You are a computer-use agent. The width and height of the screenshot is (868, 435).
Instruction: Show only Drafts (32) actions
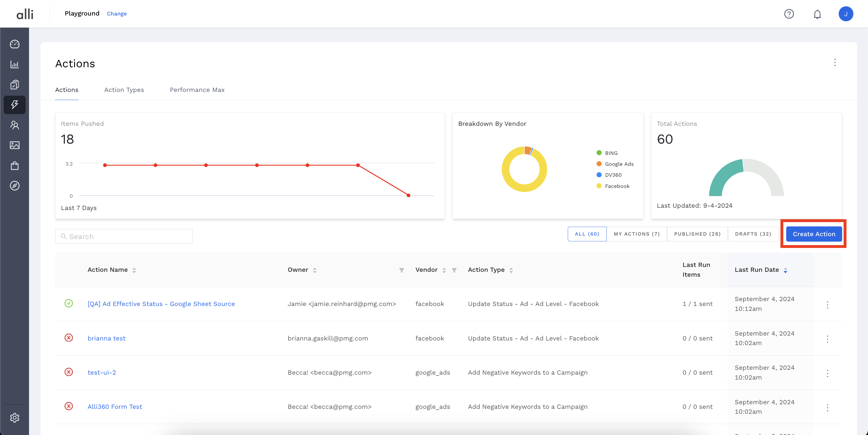pos(753,234)
